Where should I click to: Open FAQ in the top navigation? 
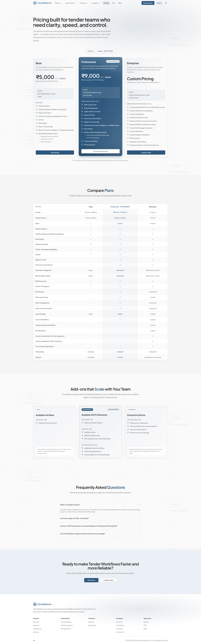[x=113, y=3]
